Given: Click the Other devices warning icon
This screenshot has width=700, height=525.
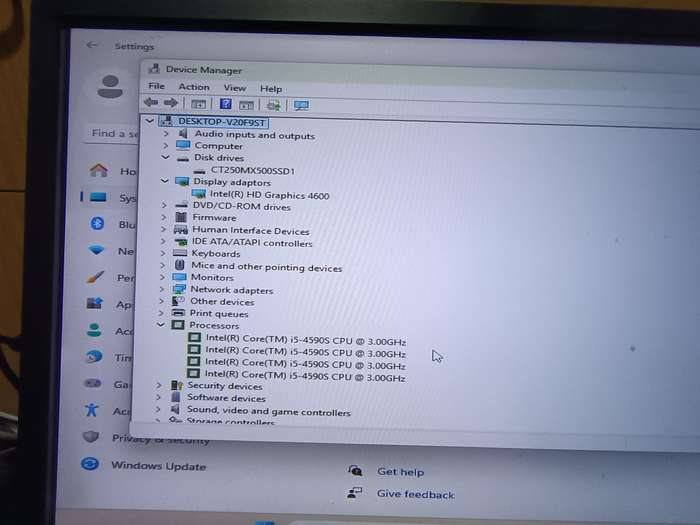Looking at the screenshot, I should coord(179,300).
